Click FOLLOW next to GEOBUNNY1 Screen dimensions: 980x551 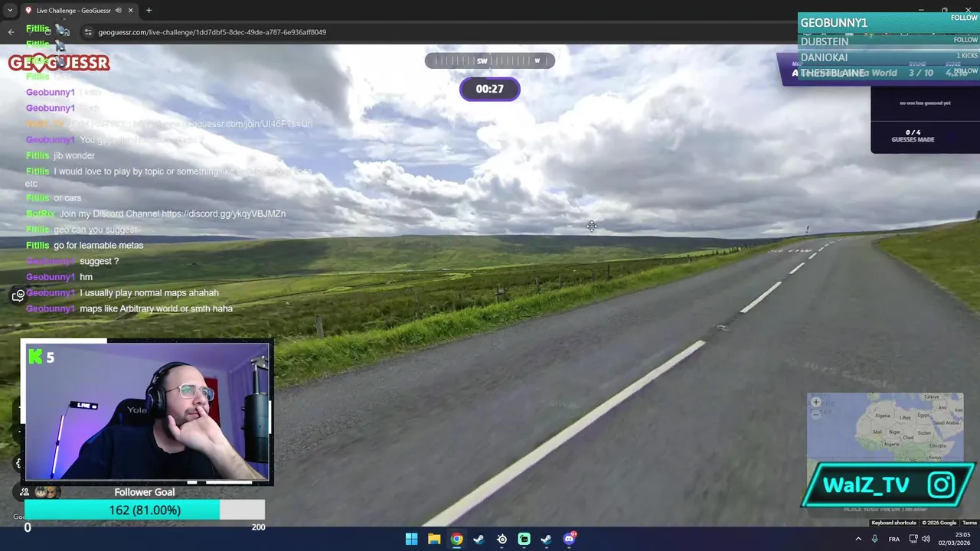point(964,18)
